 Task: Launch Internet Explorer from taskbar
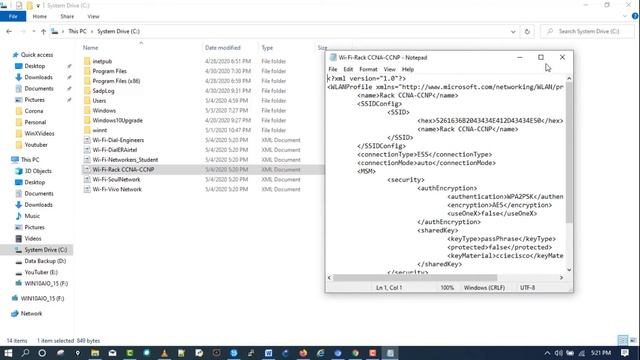[320, 353]
